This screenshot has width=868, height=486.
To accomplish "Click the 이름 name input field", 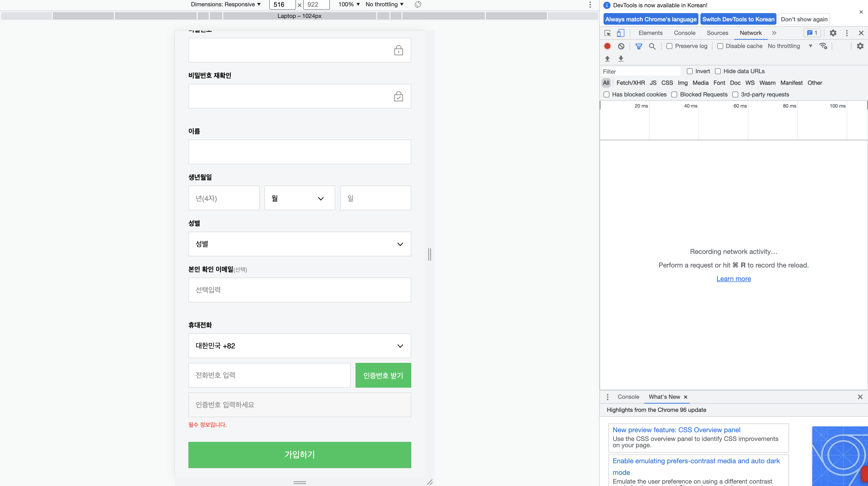I will coord(299,152).
